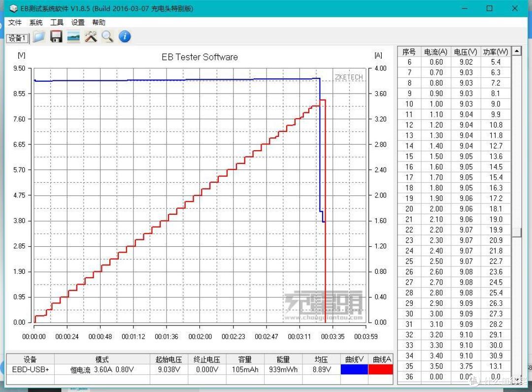532x392 pixels.
Task: Click the 功率(W) column header
Action: (496, 52)
